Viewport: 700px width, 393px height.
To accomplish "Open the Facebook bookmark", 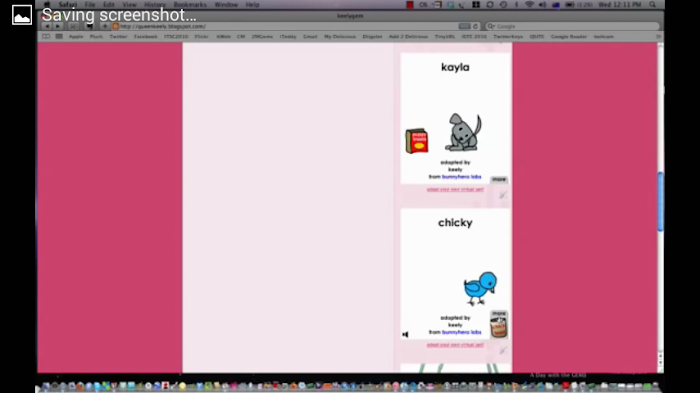I will tap(146, 37).
